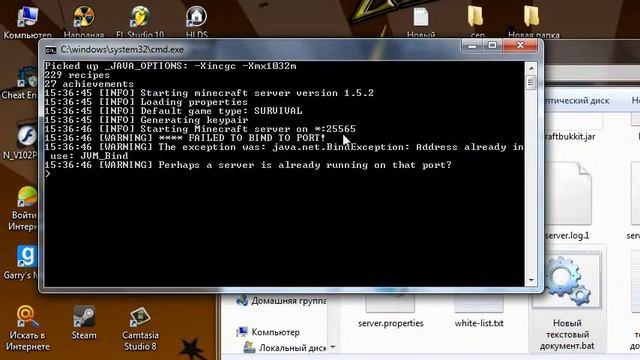Click the FAILED TO BIND TO PORT line
Viewport: 640px width, 360px height.
coord(185,138)
